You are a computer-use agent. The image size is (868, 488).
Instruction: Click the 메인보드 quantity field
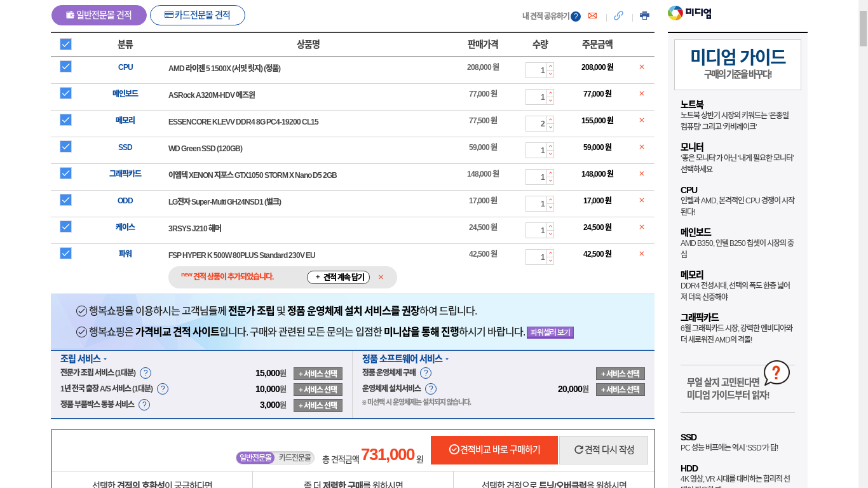tap(536, 97)
